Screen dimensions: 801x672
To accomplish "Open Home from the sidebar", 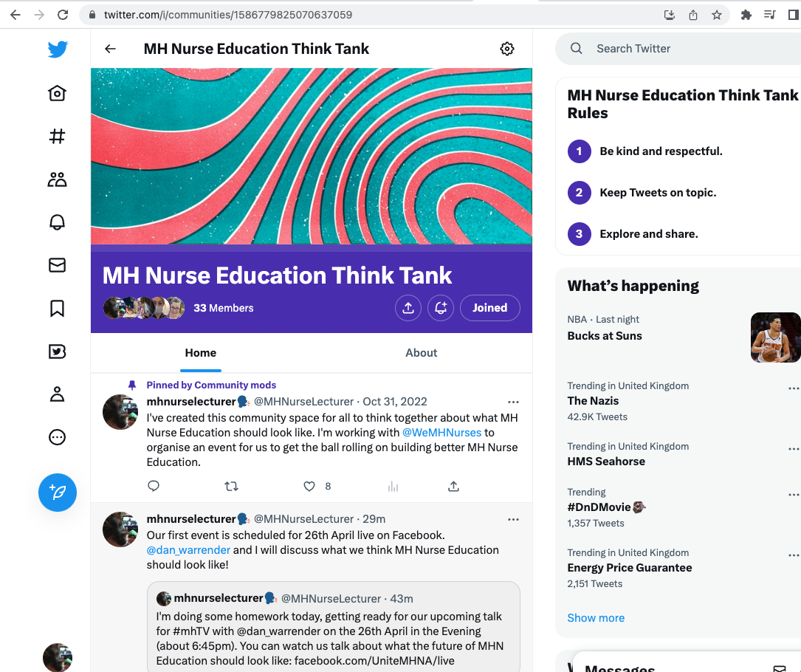I will coord(58,93).
